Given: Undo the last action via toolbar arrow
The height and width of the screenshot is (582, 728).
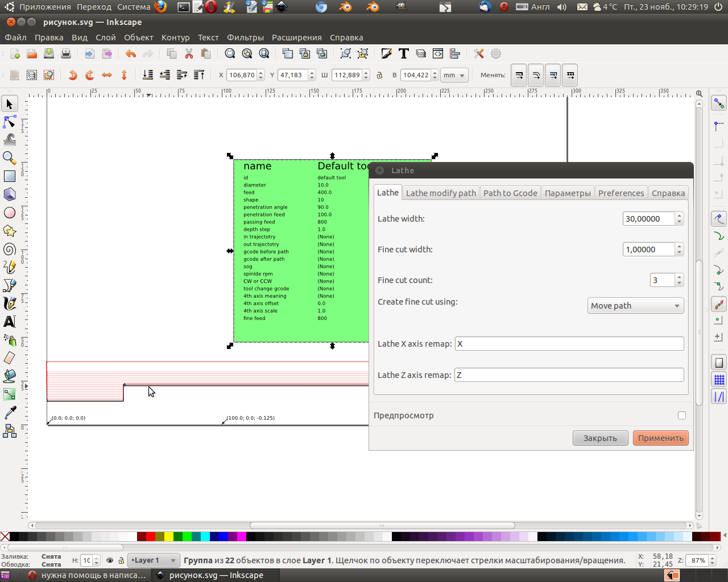Looking at the screenshot, I should (x=131, y=53).
